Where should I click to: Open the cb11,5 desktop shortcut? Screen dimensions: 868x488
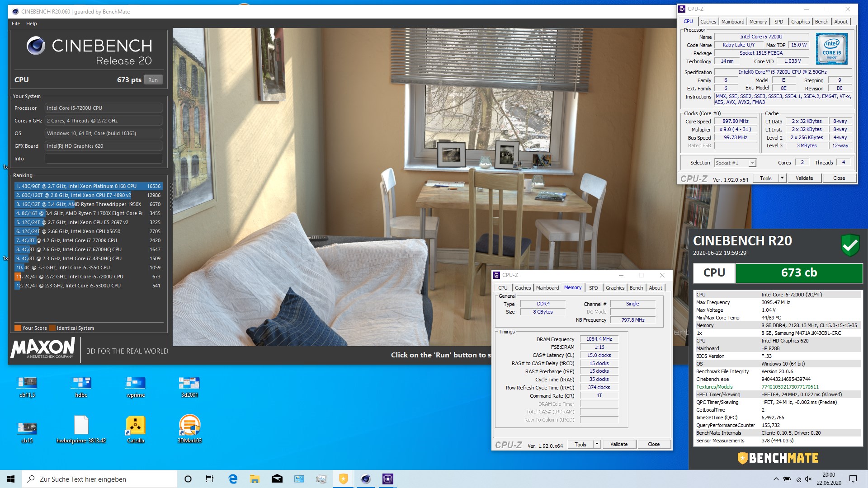(27, 386)
